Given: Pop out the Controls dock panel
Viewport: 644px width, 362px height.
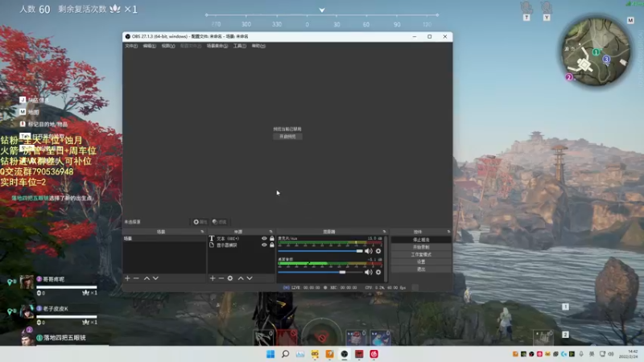Looking at the screenshot, I should pyautogui.click(x=448, y=232).
